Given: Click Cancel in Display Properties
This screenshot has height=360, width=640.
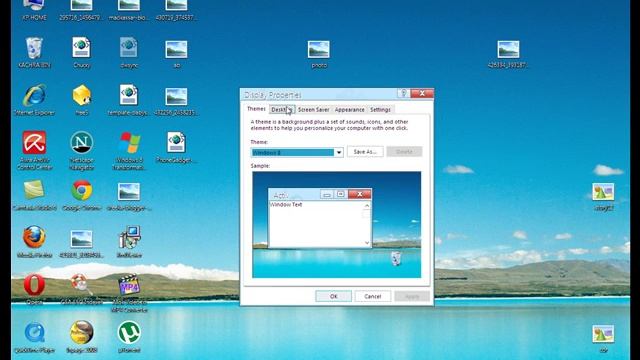Looking at the screenshot, I should click(373, 296).
